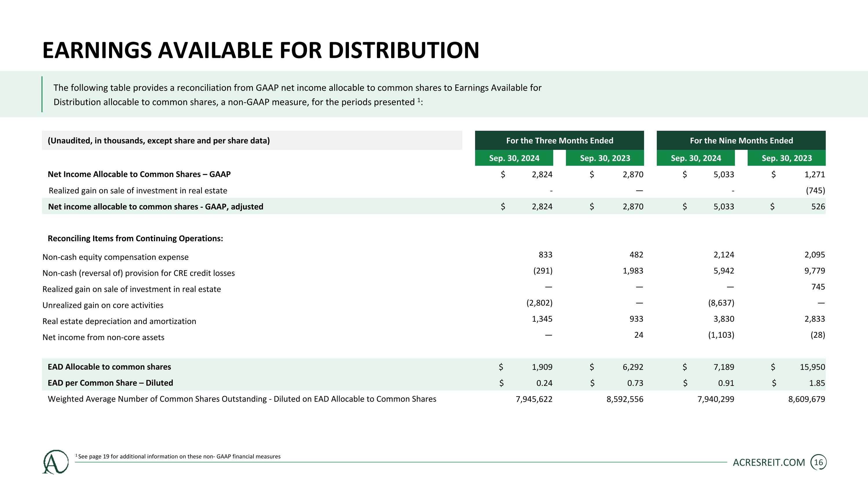Select three-month Sep. 30, 2024 column header

[x=514, y=158]
